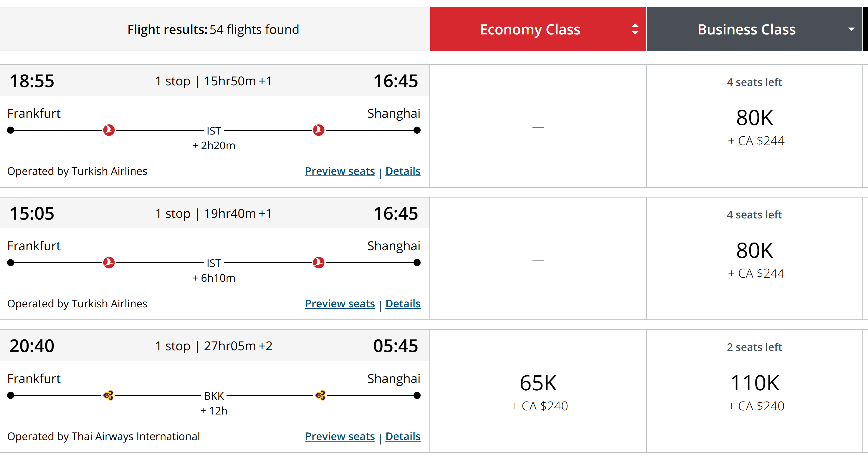Screen dimensions: 868x461
Task: Click first Thai Airways logo on 20:40 flight
Action: (x=108, y=395)
